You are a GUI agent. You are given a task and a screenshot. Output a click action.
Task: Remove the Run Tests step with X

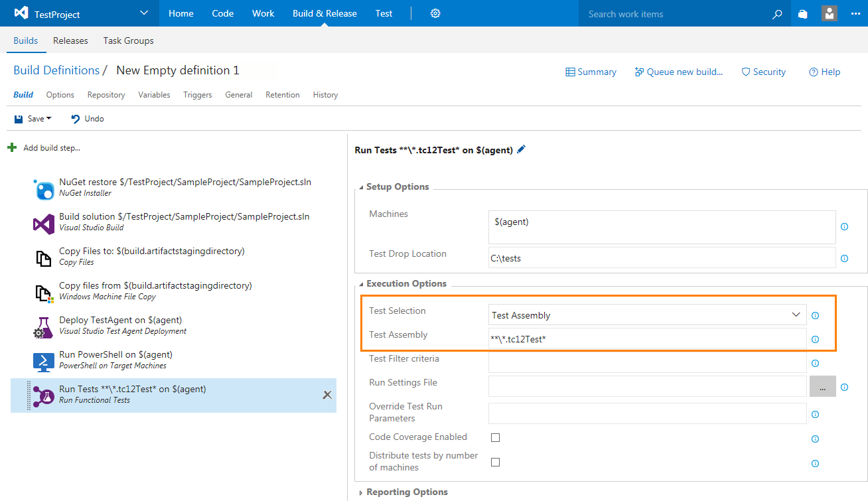326,395
